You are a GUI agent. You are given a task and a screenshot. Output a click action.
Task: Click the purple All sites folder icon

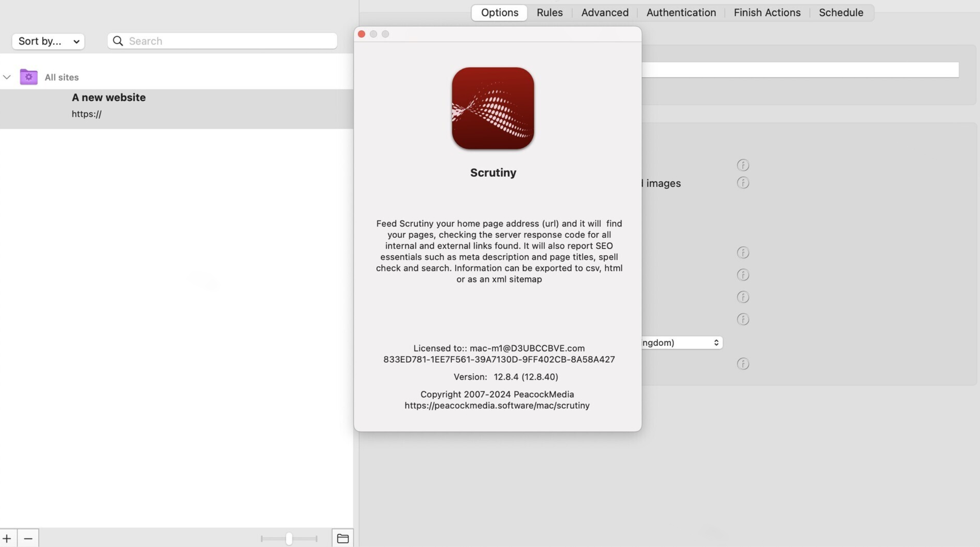click(29, 77)
